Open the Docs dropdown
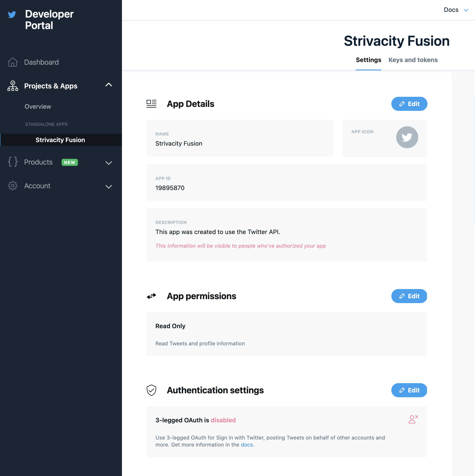Image resolution: width=475 pixels, height=476 pixels. pos(456,10)
